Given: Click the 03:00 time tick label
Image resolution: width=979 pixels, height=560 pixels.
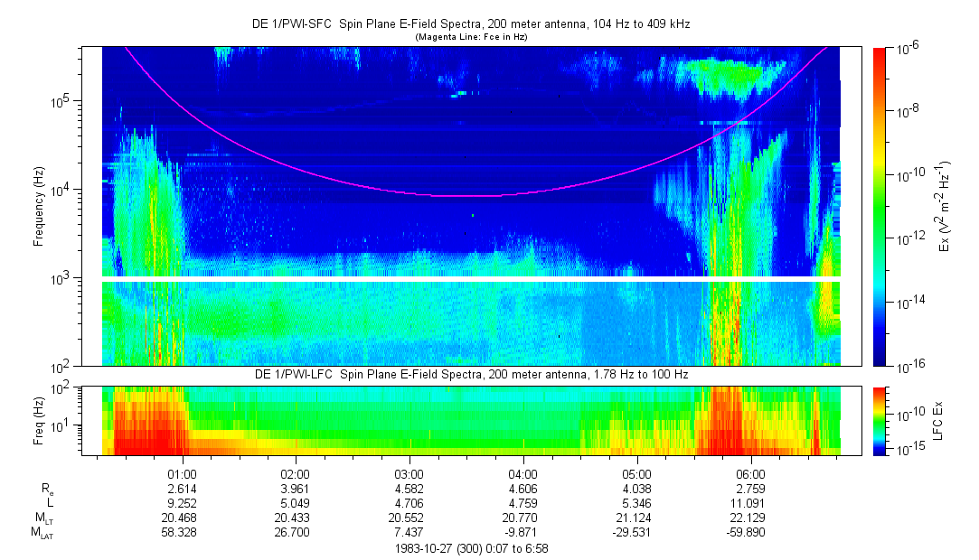Looking at the screenshot, I should [x=409, y=474].
